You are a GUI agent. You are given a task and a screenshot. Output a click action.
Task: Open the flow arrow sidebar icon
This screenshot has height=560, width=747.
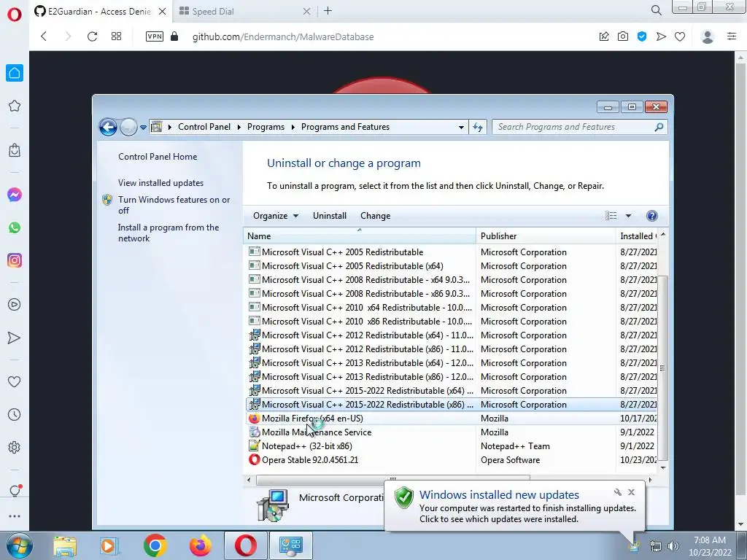pyautogui.click(x=15, y=338)
